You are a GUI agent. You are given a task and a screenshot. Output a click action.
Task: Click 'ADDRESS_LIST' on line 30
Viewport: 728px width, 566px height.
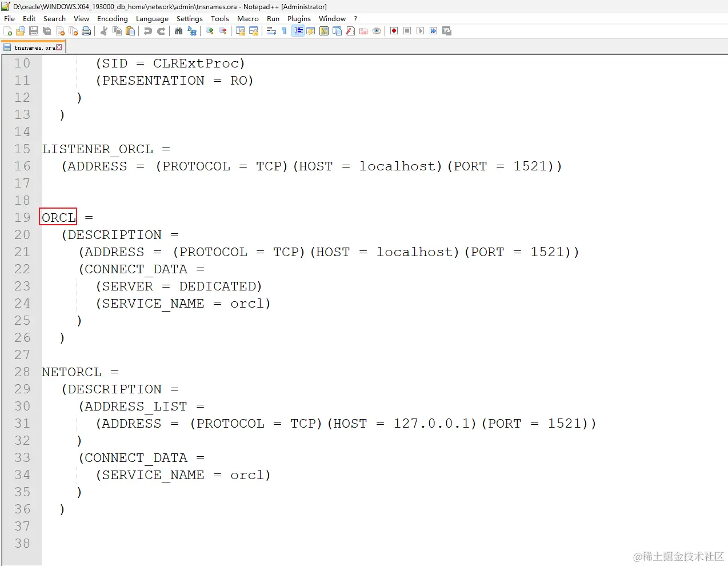(136, 406)
